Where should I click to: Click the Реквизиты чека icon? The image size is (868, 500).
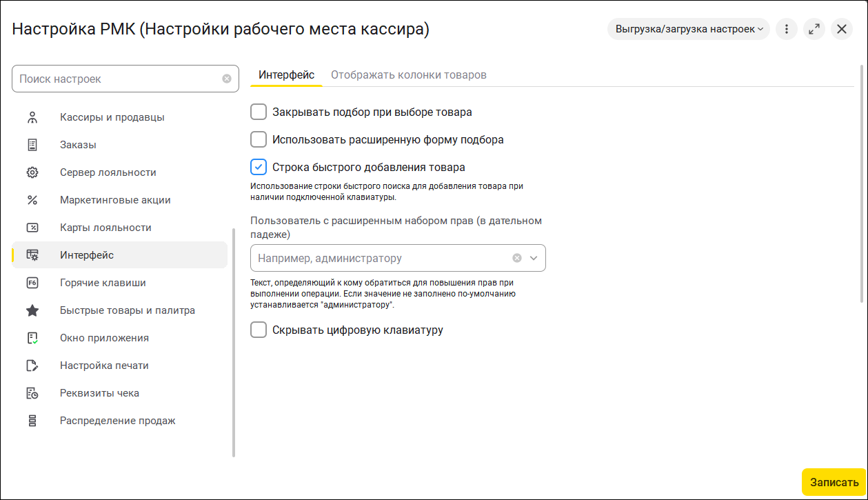(32, 393)
